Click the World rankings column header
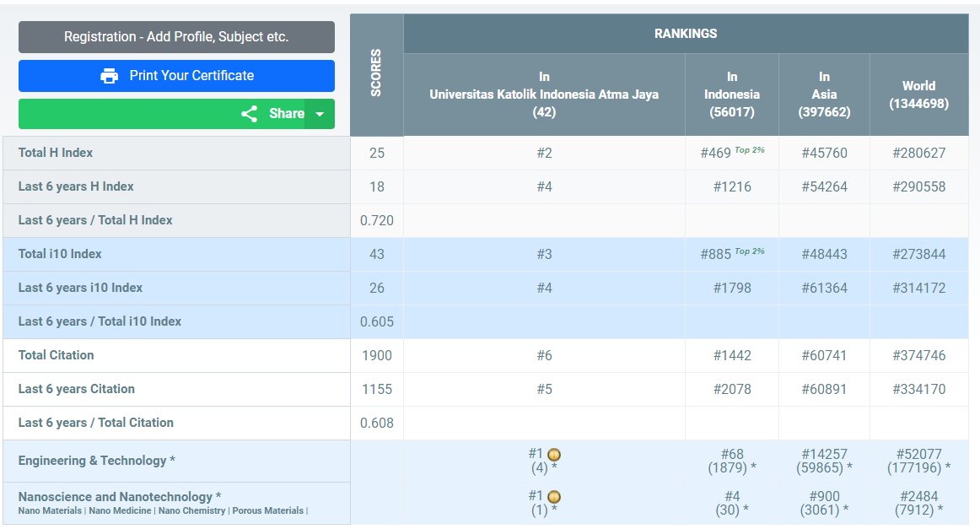 918,94
